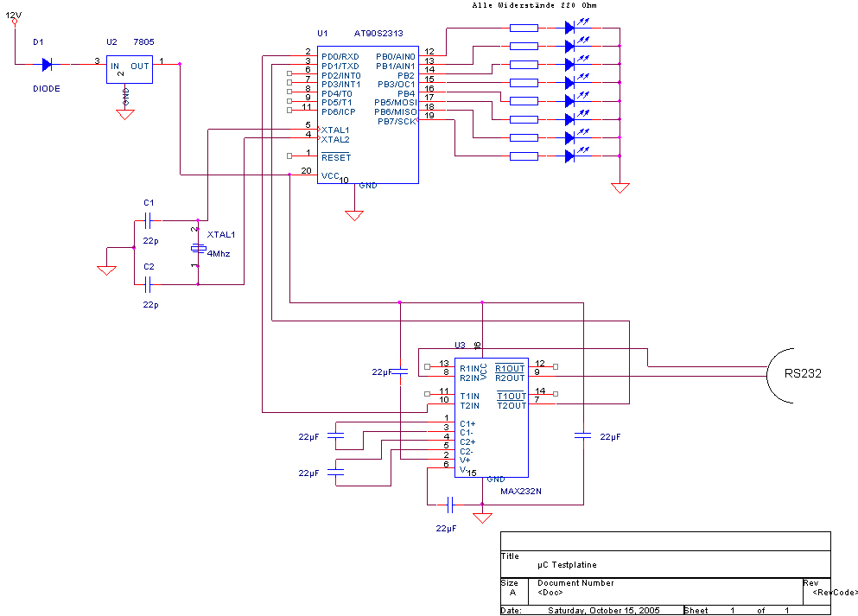Click the 12V supply terminal
The width and height of the screenshot is (858, 616).
(14, 22)
